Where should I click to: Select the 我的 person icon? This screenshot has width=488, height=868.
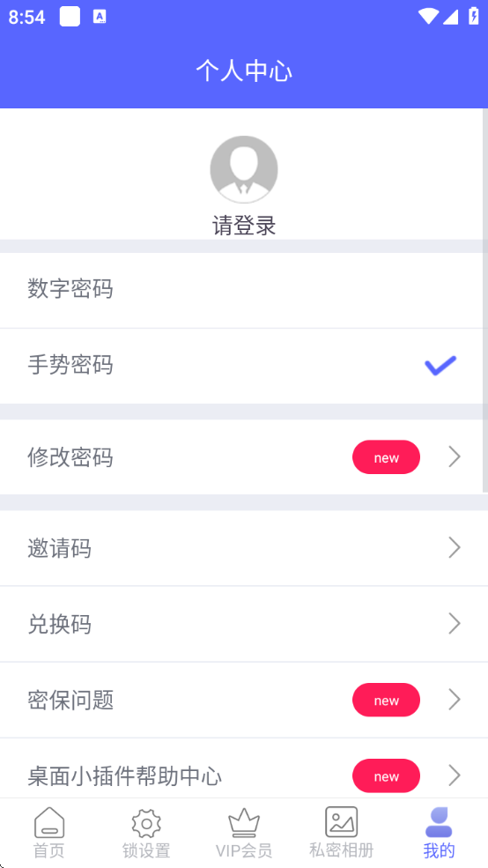(439, 822)
